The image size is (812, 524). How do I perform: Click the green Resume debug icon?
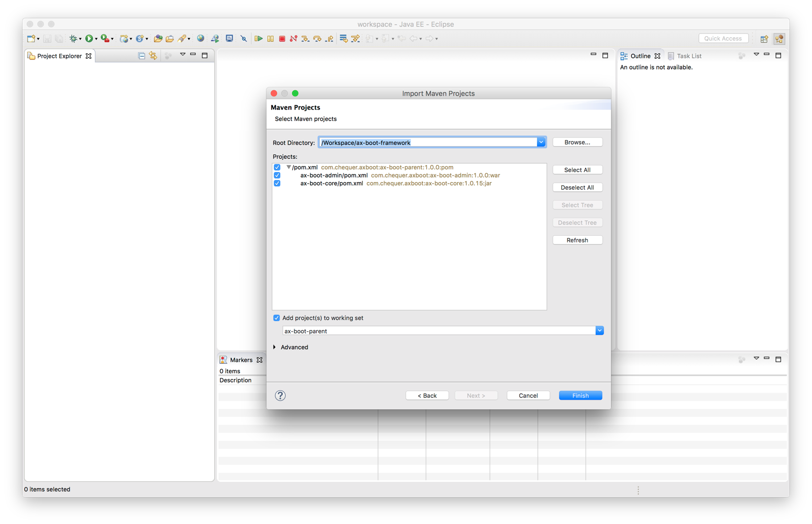tap(258, 39)
